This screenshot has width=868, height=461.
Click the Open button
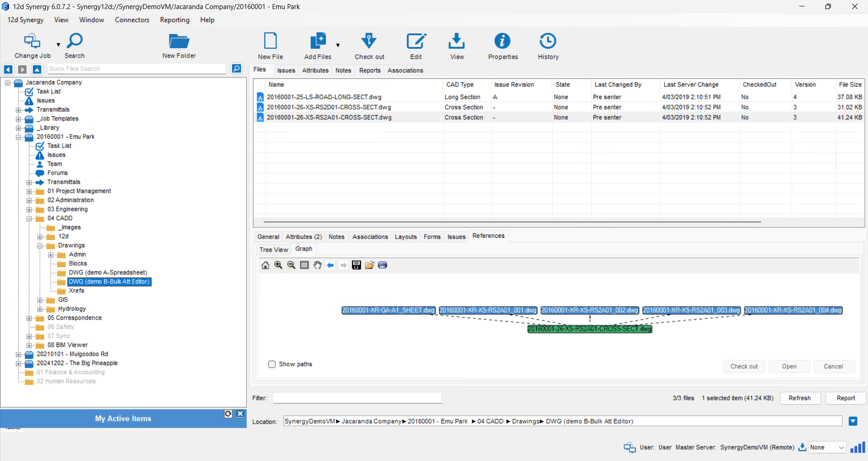point(789,366)
